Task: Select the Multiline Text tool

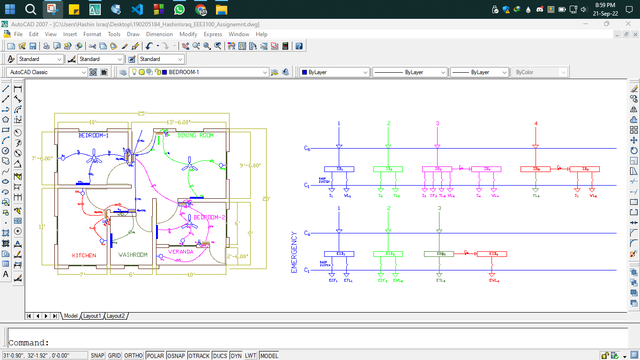Action: (6, 274)
